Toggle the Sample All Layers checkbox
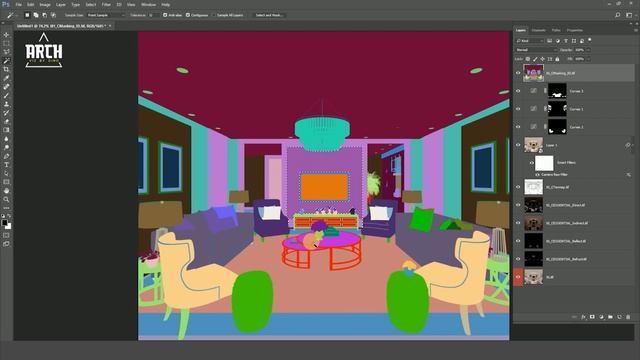Screen dimensions: 640x360 pyautogui.click(x=214, y=15)
